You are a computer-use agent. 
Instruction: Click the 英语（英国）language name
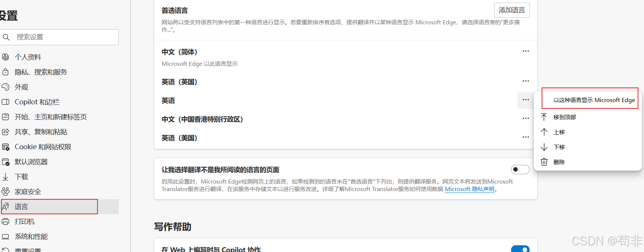179,82
